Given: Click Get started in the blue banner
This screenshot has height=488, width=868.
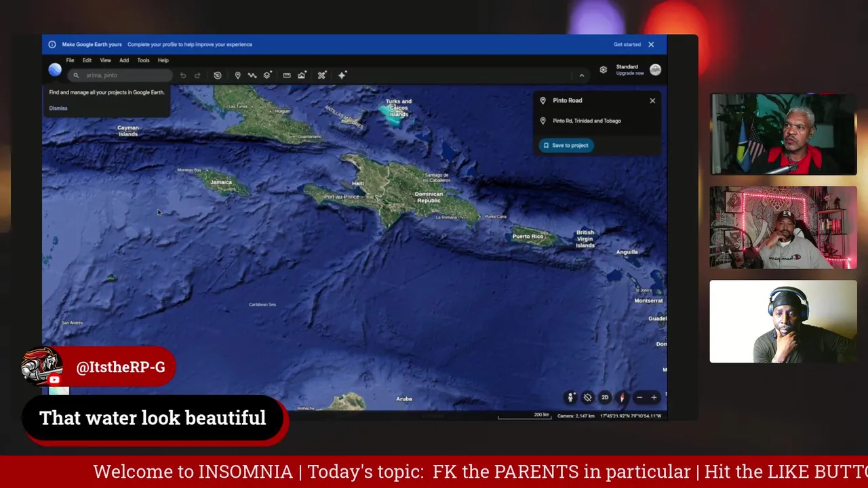Looking at the screenshot, I should coord(627,45).
